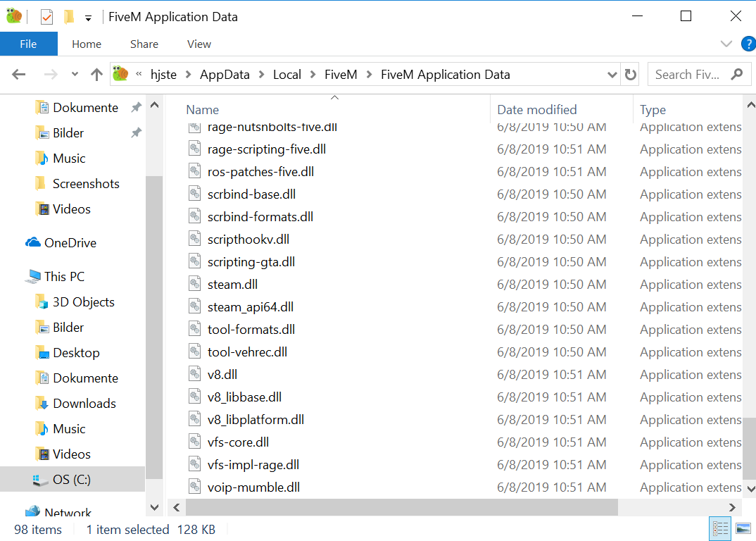The image size is (756, 541).
Task: Click the search magnifier icon
Action: tap(737, 75)
